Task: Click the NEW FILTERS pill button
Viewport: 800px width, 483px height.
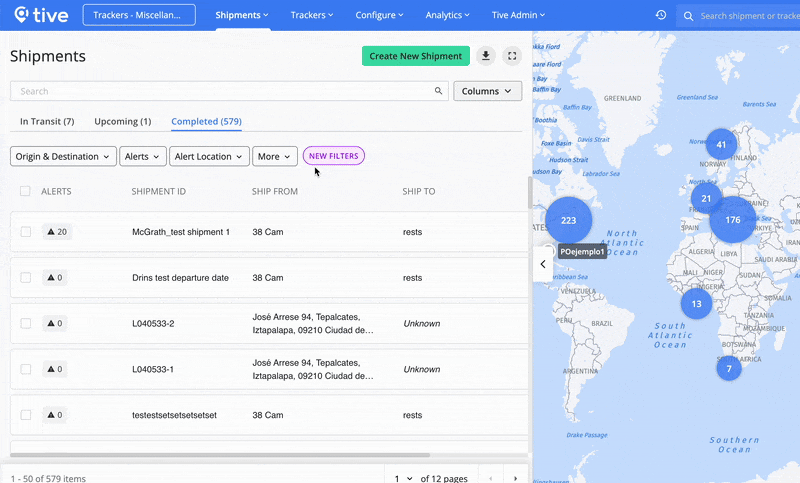Action: pos(334,156)
